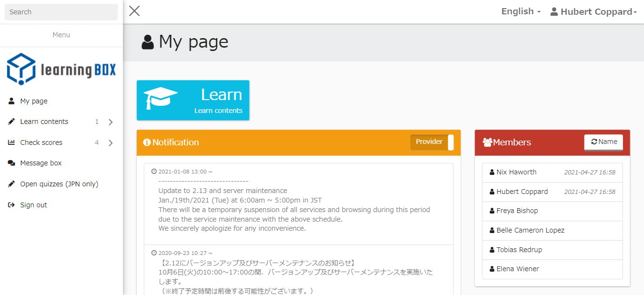Click the Sign out arrow icon
Screen dimensions: 644x295
(x=11, y=205)
